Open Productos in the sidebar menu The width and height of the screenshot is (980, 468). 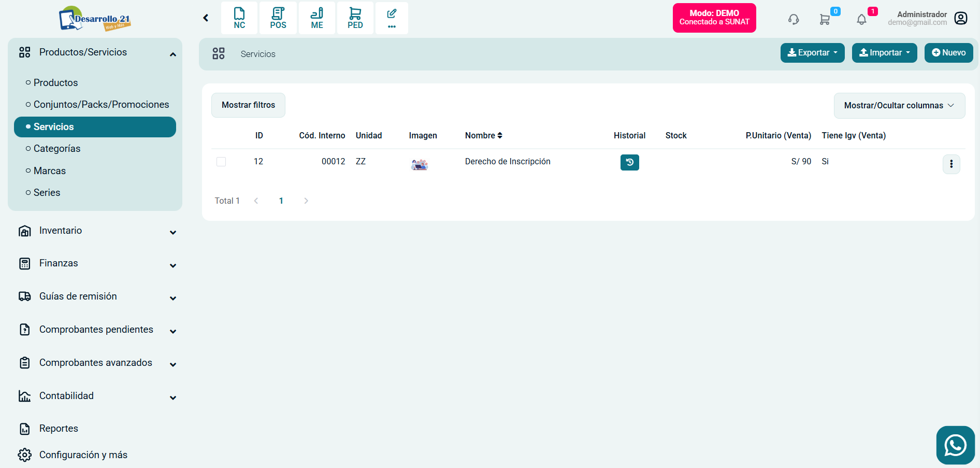click(55, 83)
